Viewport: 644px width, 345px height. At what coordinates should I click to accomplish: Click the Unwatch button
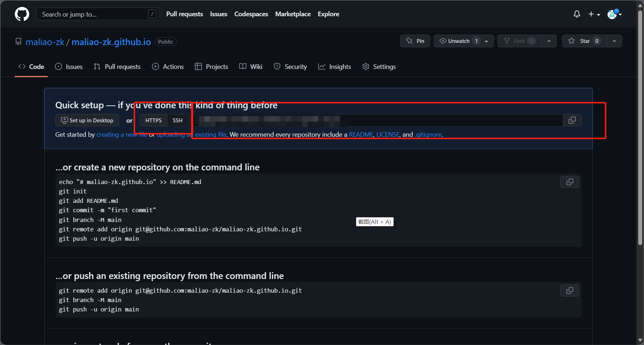click(x=459, y=41)
